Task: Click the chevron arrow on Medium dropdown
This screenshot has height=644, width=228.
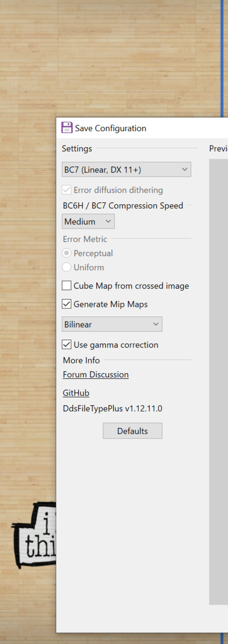Action: tap(108, 221)
